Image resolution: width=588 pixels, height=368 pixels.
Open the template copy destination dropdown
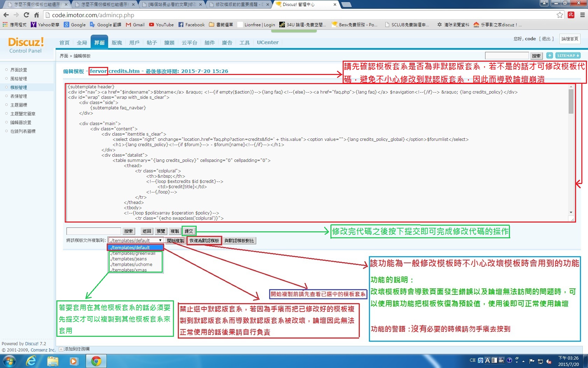pyautogui.click(x=135, y=240)
